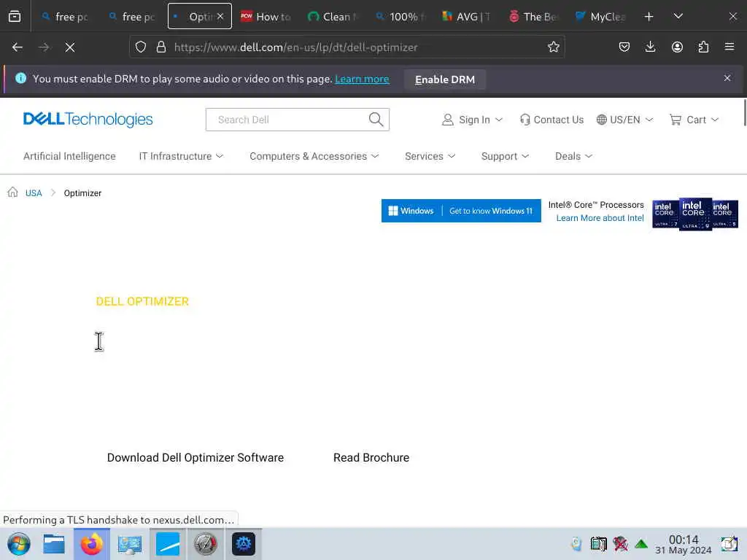Image resolution: width=747 pixels, height=560 pixels.
Task: Switch to the second 'free pc' tab
Action: (x=132, y=17)
